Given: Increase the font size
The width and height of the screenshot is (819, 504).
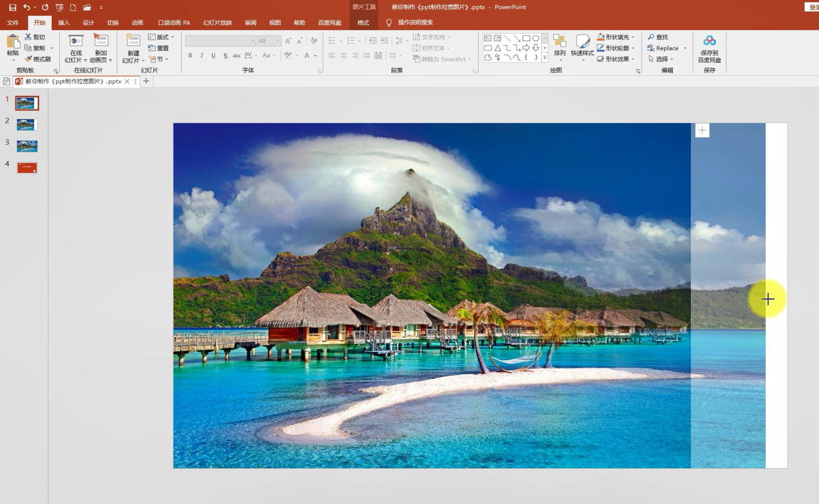Looking at the screenshot, I should (x=288, y=41).
